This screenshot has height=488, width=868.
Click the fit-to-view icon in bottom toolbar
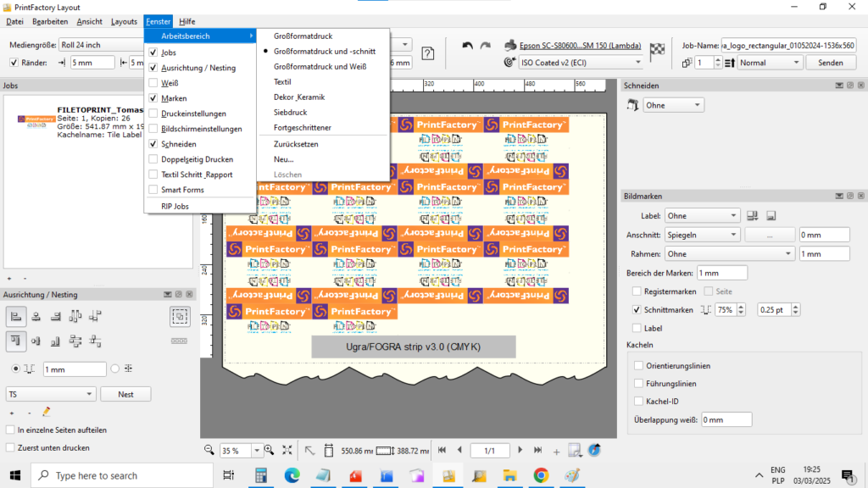tap(287, 452)
